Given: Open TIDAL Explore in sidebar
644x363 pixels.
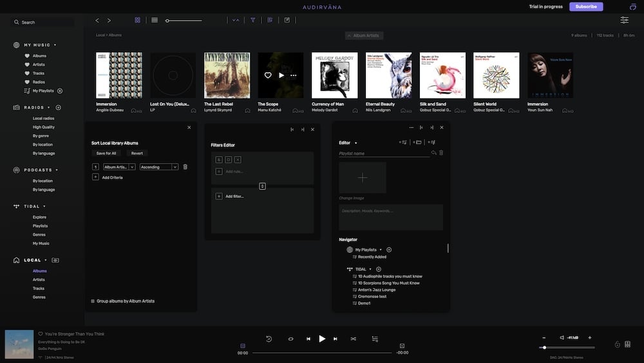Looking at the screenshot, I should point(39,217).
